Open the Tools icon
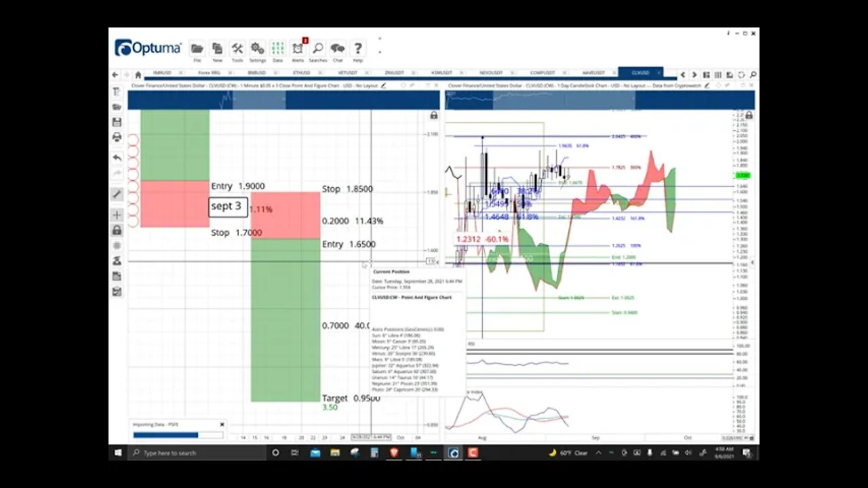Viewport: 868px width, 488px height. (237, 49)
